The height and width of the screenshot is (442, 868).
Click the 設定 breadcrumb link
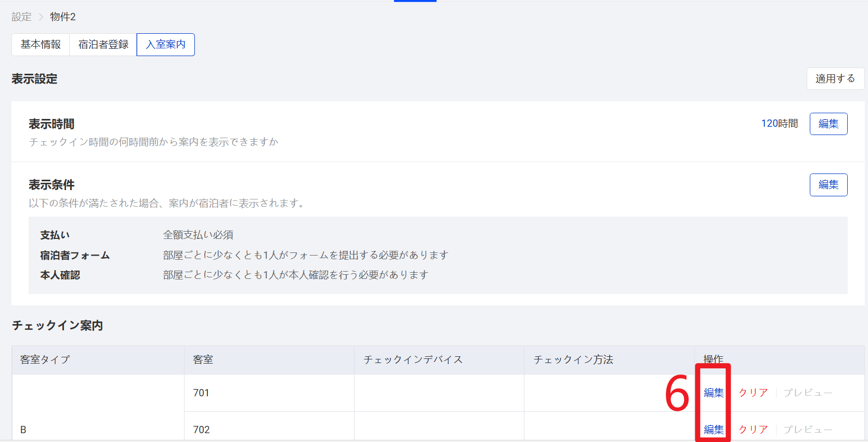click(x=21, y=17)
